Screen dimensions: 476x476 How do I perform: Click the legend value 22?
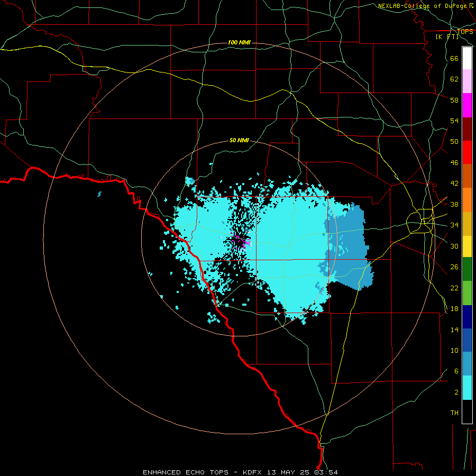point(454,288)
